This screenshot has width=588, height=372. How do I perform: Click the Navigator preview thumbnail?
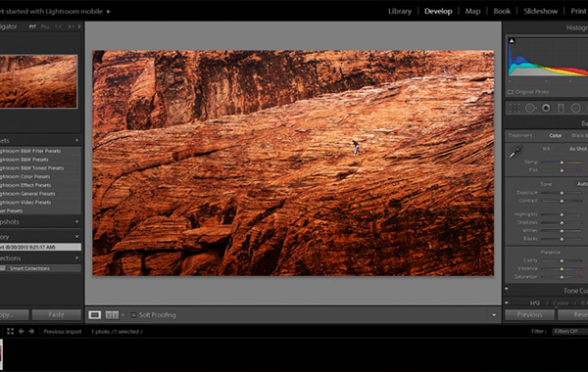point(38,81)
